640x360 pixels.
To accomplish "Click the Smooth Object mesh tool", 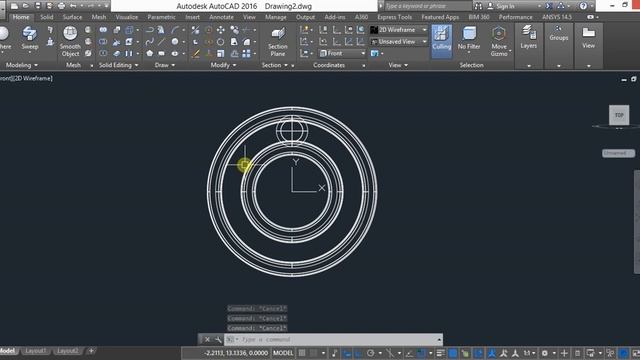I will click(x=70, y=41).
